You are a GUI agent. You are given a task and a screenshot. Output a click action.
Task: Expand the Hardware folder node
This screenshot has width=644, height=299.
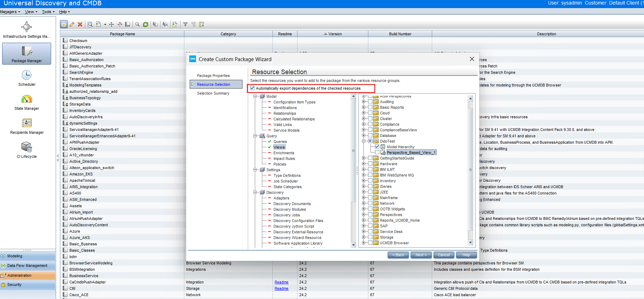coord(363,164)
